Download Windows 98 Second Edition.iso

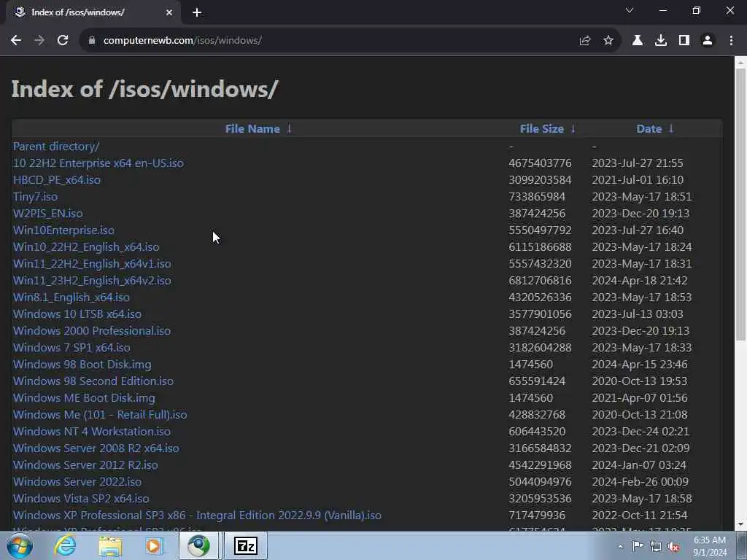pos(93,381)
